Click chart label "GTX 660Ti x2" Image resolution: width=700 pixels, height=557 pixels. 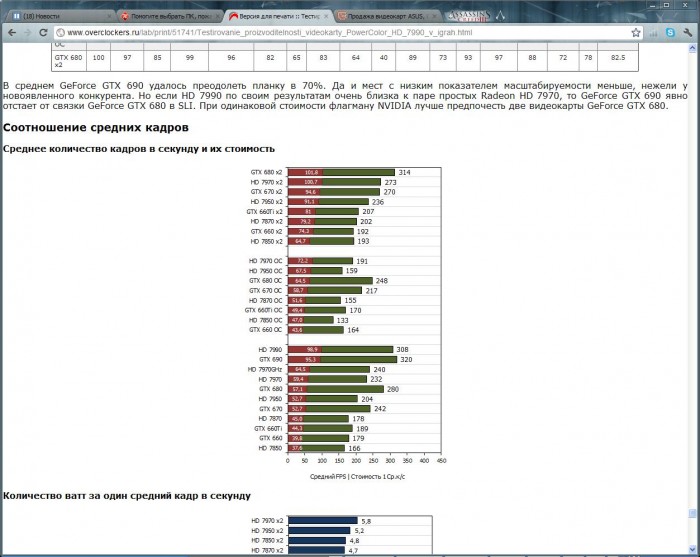264,212
